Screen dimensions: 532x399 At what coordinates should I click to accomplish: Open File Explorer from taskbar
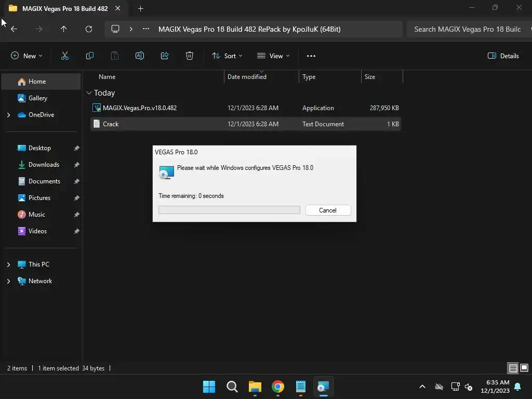255,387
